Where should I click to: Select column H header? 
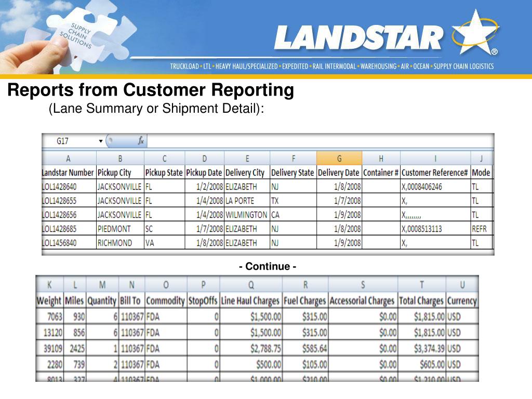tap(381, 158)
